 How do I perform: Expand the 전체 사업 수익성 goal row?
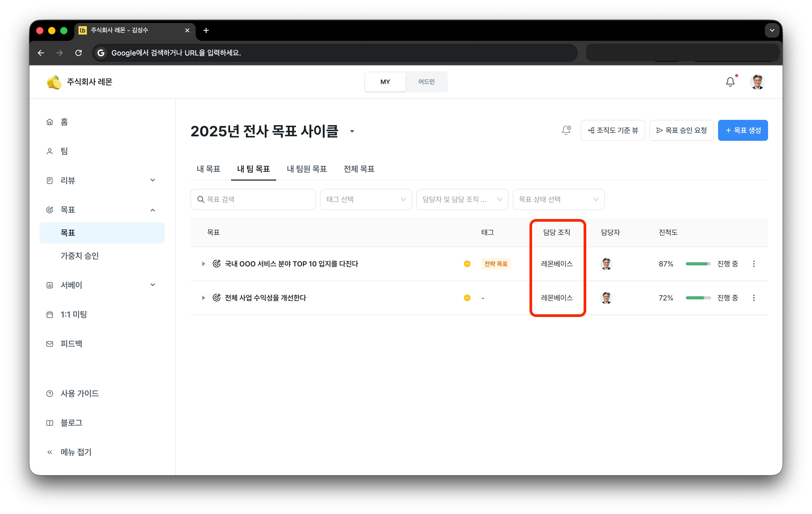click(203, 298)
